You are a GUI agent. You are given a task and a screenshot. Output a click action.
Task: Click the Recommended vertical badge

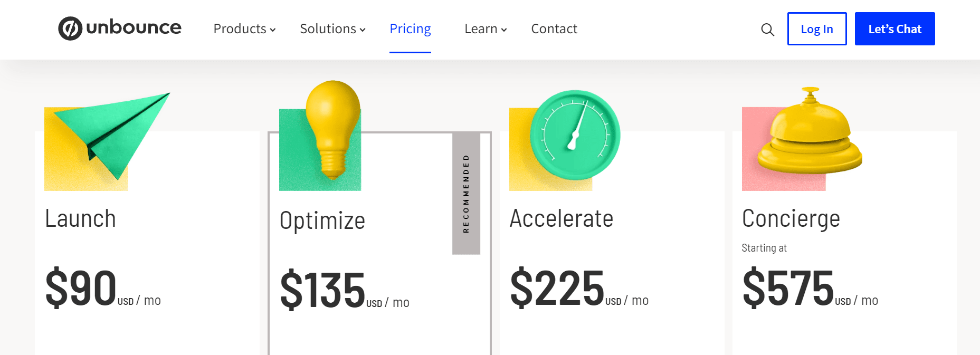point(466,194)
